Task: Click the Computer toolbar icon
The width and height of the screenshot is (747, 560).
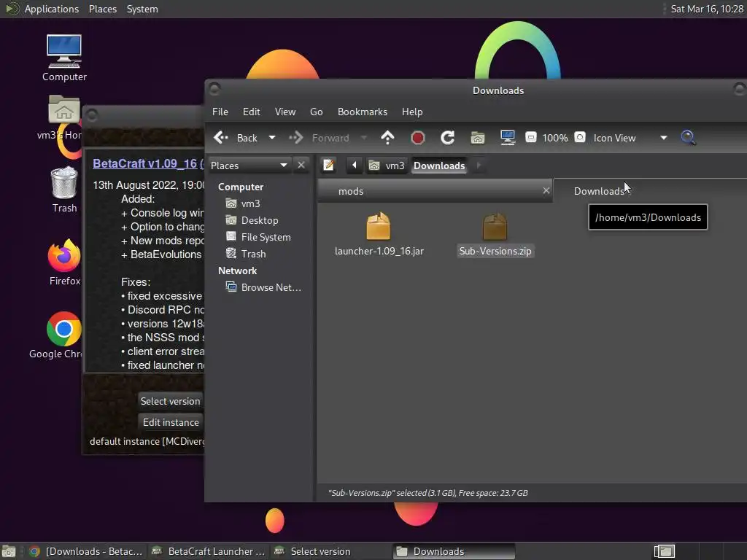Action: tap(508, 138)
